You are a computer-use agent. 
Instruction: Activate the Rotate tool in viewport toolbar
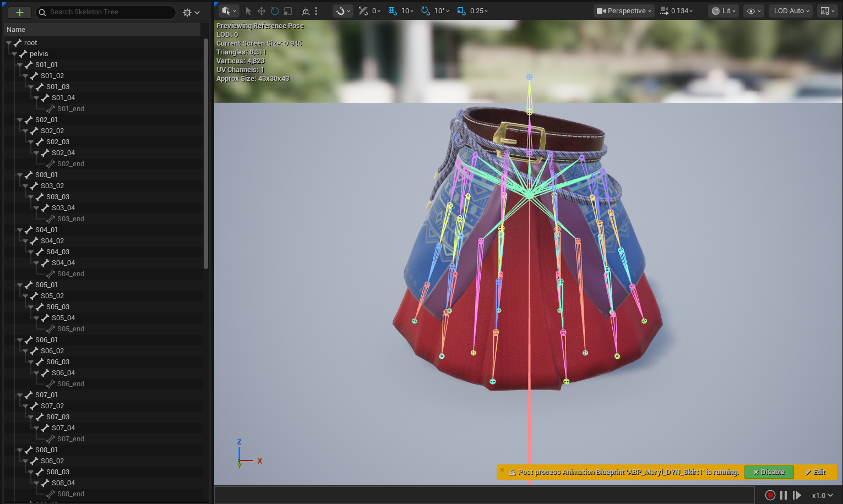pos(275,11)
